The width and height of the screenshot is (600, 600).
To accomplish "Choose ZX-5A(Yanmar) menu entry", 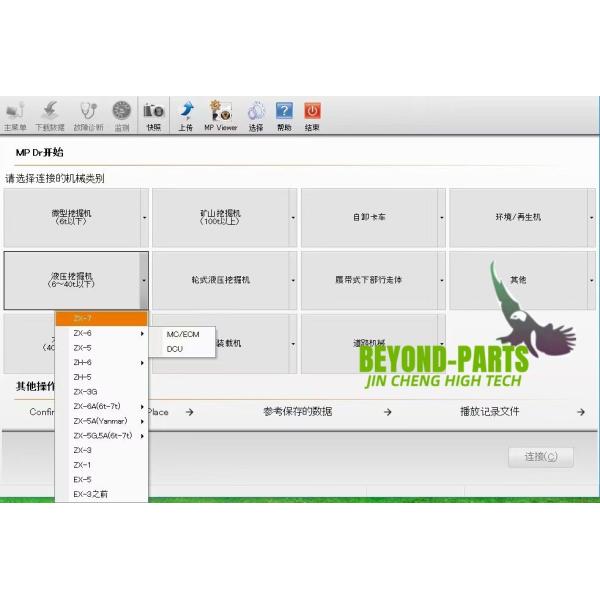I will coord(101,421).
